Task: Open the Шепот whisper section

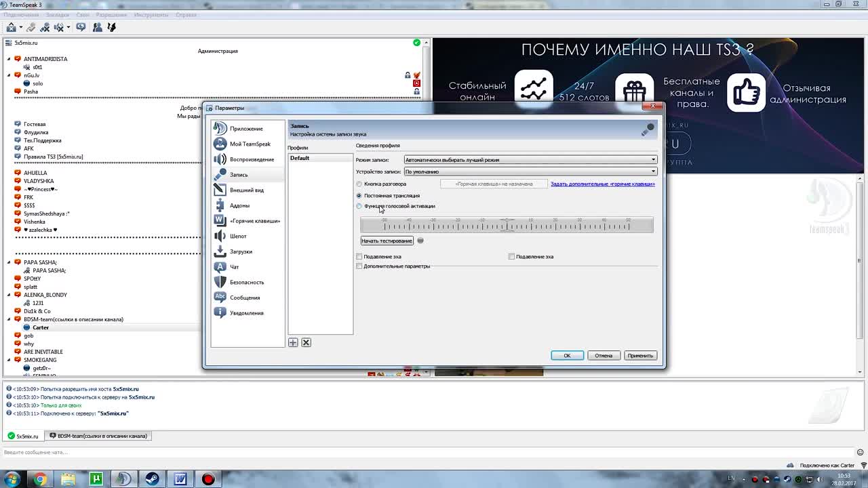Action: pyautogui.click(x=248, y=236)
